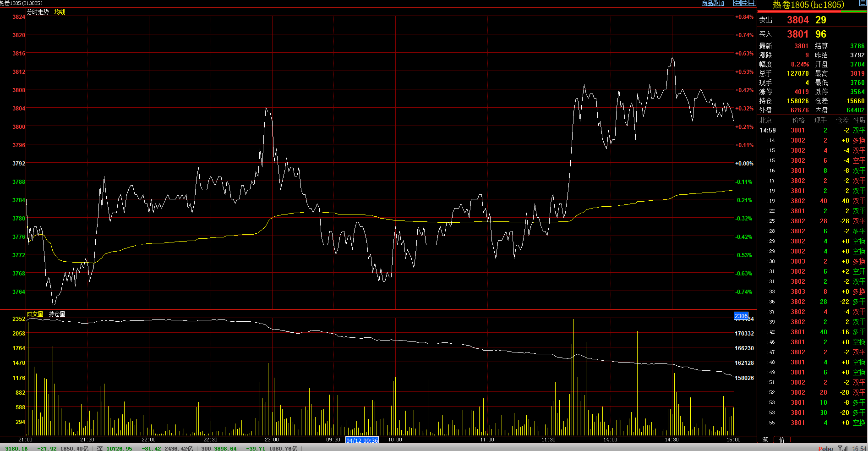The width and height of the screenshot is (868, 451).
Task: Select the 持仓量 open interest label
Action: pyautogui.click(x=57, y=314)
